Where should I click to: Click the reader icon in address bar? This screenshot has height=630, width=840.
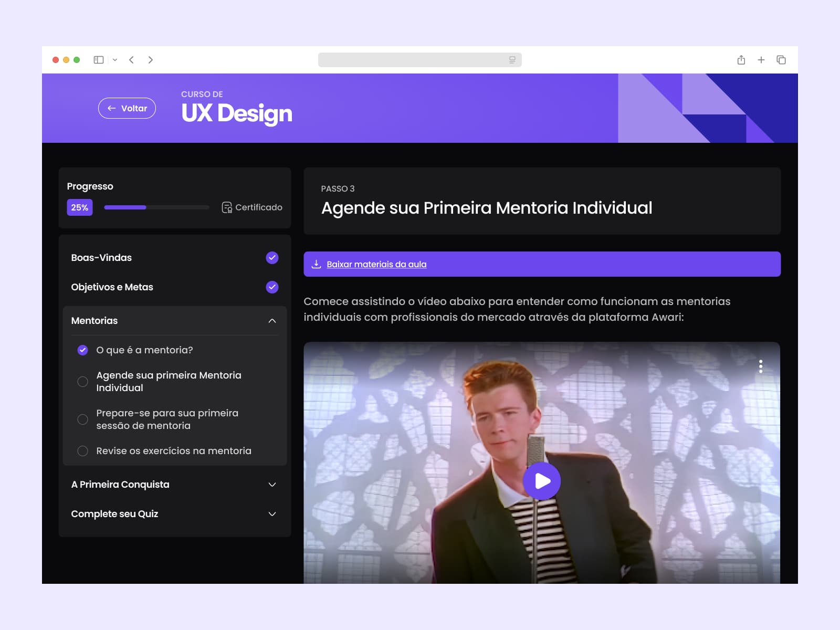click(512, 60)
